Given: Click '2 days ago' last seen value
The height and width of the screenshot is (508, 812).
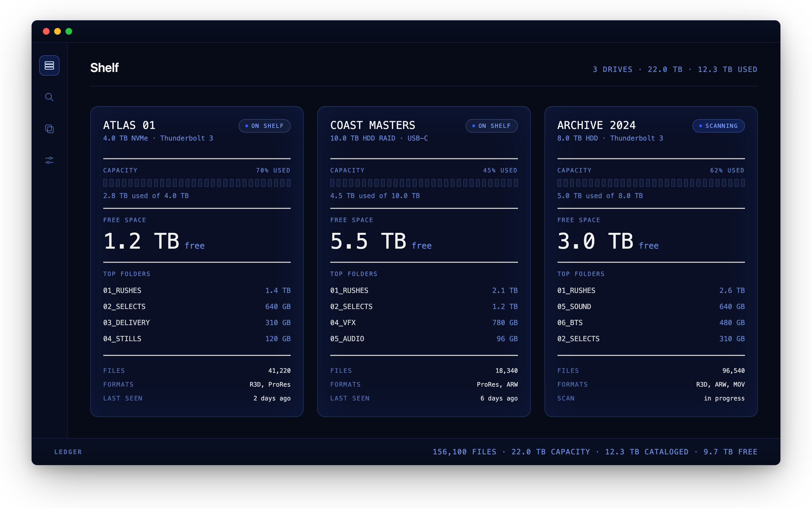Looking at the screenshot, I should pos(272,398).
